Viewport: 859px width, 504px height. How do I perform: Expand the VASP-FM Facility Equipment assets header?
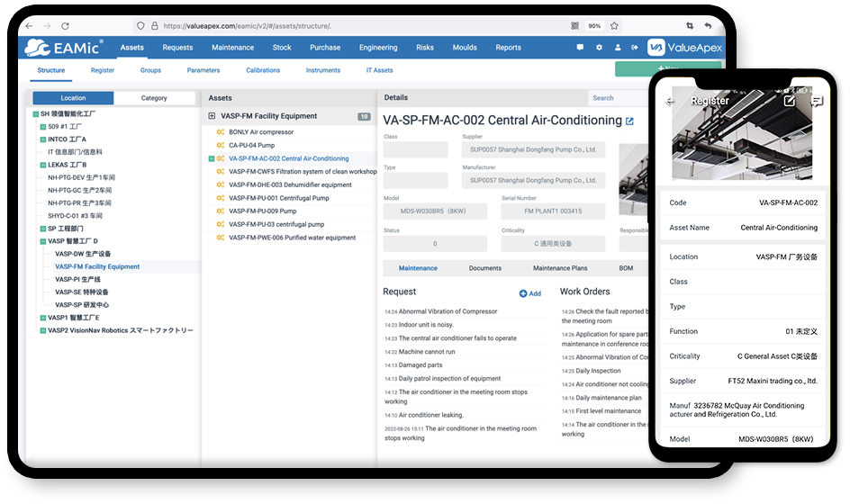[212, 116]
